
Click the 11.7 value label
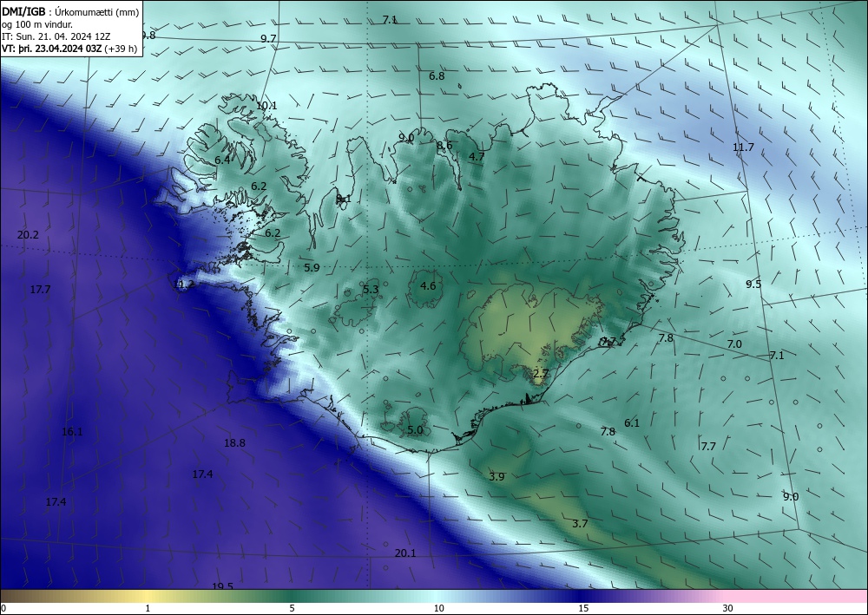(x=744, y=147)
